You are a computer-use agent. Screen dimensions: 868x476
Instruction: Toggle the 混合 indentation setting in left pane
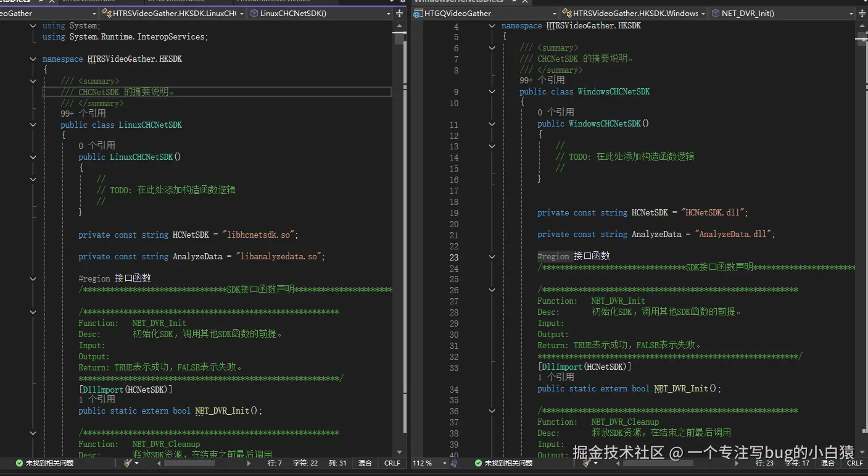pyautogui.click(x=365, y=462)
